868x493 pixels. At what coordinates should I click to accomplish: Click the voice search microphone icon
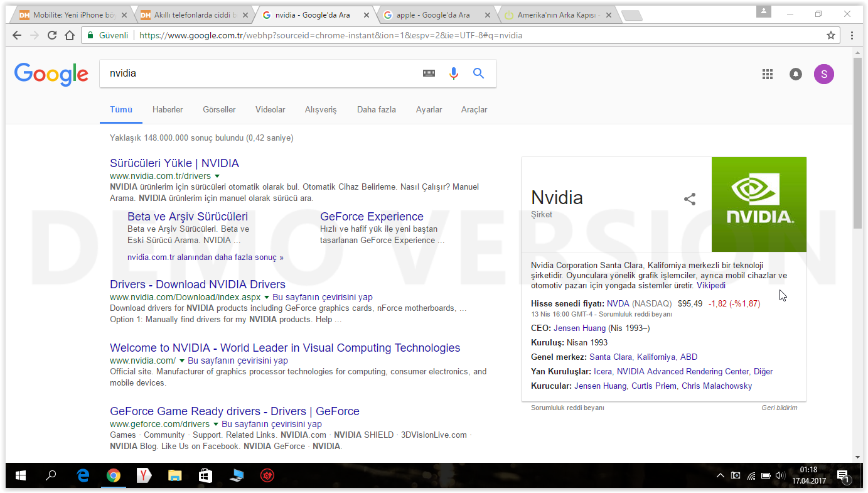[454, 73]
